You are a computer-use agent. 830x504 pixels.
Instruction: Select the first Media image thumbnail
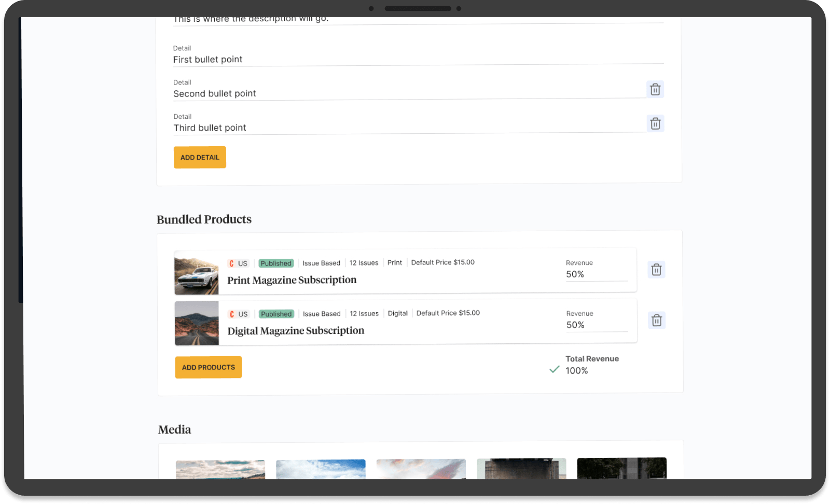tap(220, 469)
